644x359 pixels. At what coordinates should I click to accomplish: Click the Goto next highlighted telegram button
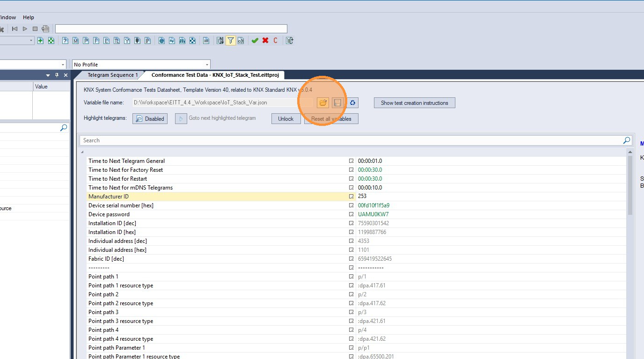coord(181,118)
